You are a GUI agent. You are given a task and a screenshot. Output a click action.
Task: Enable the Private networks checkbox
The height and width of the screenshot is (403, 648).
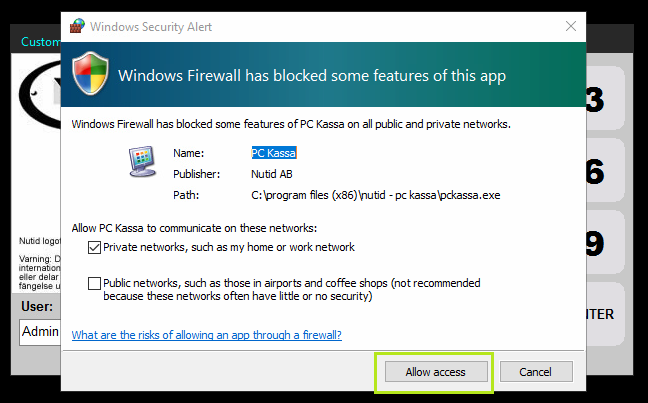(x=95, y=247)
